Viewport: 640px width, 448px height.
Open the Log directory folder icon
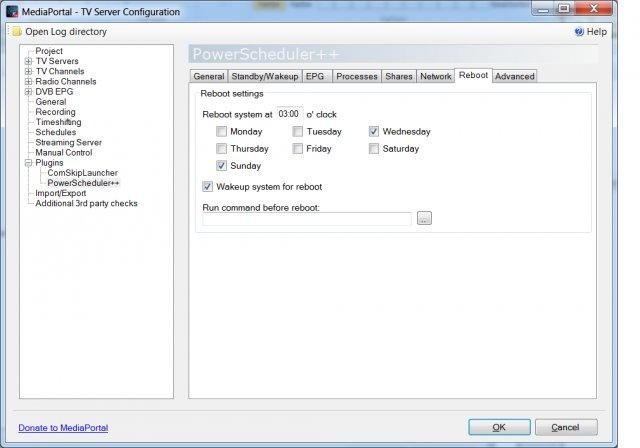click(x=16, y=31)
